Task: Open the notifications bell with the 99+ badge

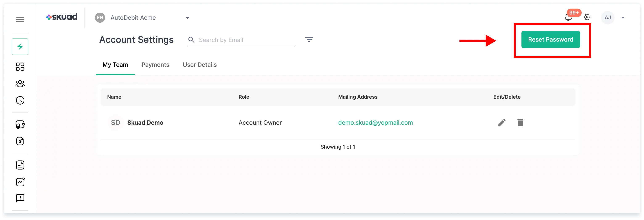Action: (x=569, y=17)
